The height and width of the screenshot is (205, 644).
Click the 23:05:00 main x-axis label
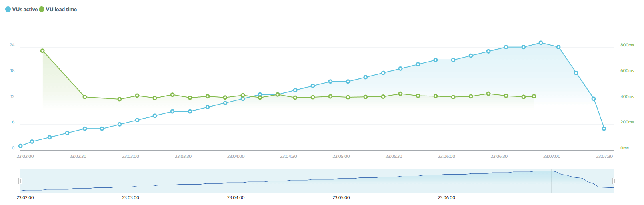click(341, 156)
